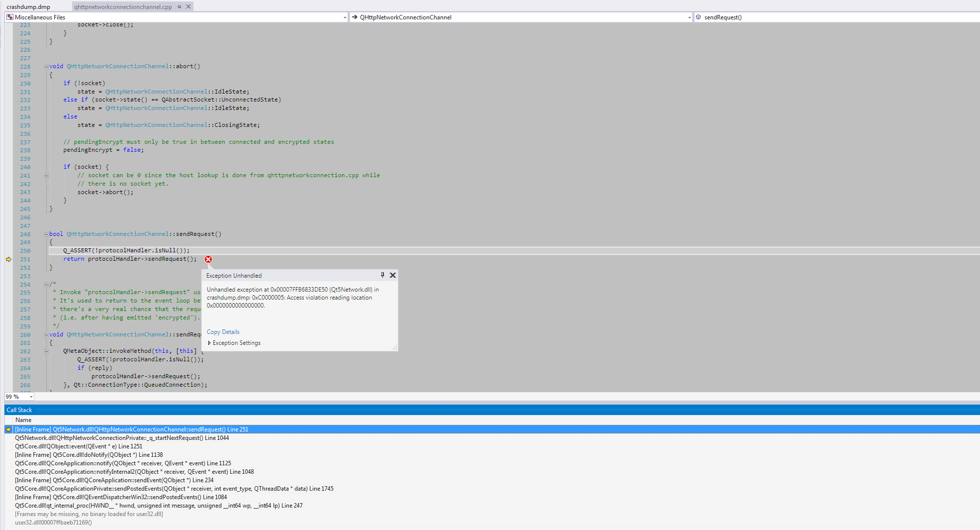Click the yellow current statement arrow in editor margin

click(8, 259)
